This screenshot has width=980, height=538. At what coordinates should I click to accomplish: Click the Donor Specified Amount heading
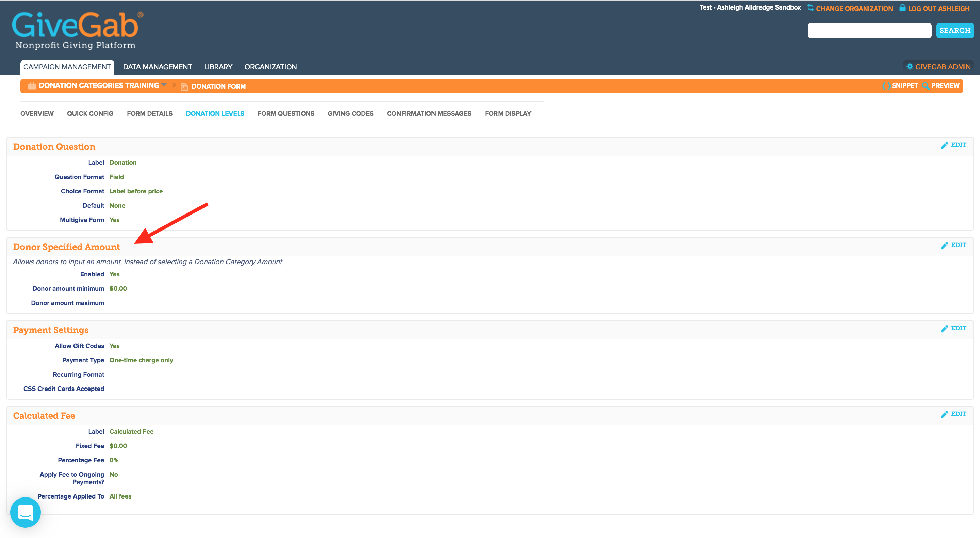66,247
